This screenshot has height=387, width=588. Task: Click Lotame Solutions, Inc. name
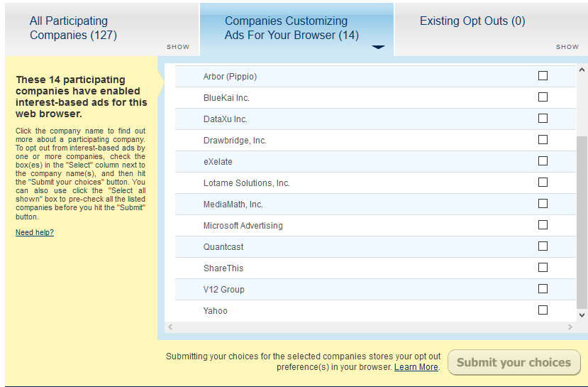246,183
